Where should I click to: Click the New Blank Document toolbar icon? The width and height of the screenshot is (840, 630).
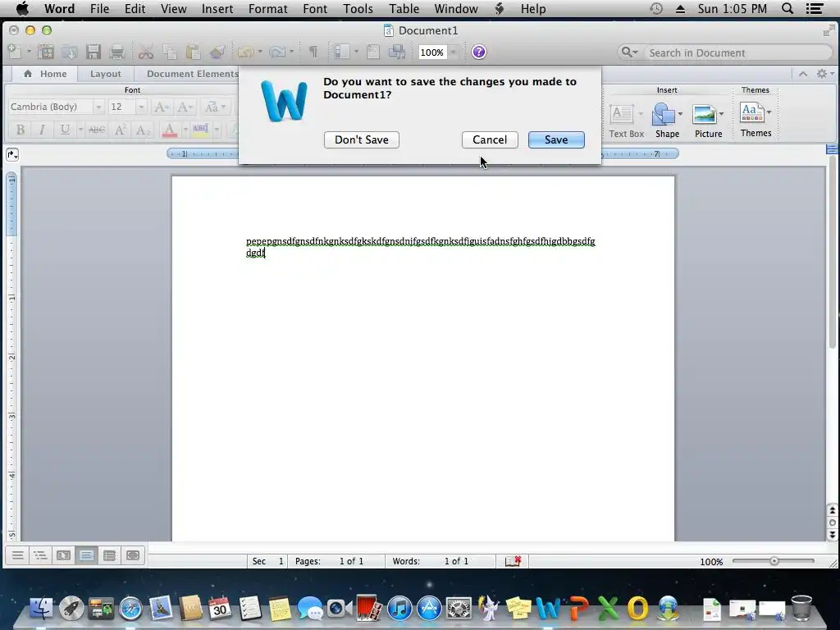tap(15, 52)
